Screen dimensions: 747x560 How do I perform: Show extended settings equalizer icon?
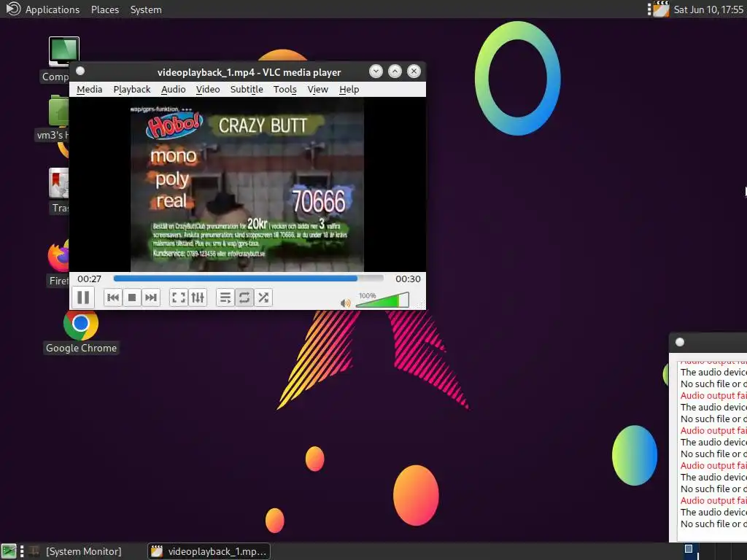(197, 297)
